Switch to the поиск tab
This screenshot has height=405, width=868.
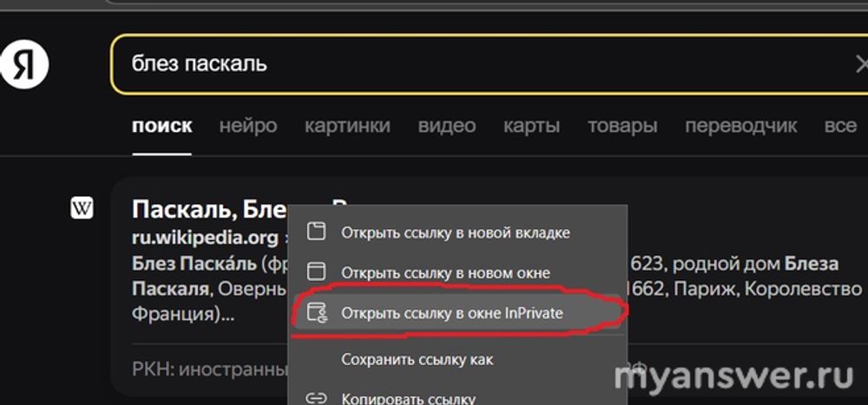[x=161, y=126]
